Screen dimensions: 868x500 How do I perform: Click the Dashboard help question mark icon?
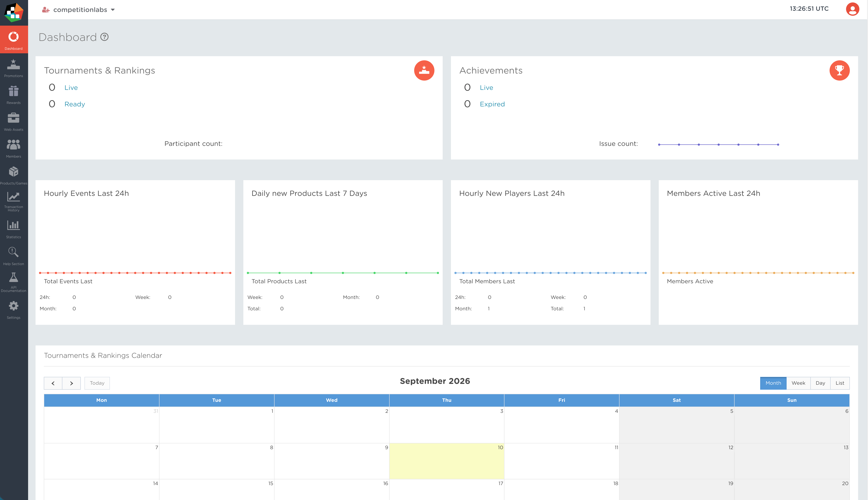coord(104,37)
